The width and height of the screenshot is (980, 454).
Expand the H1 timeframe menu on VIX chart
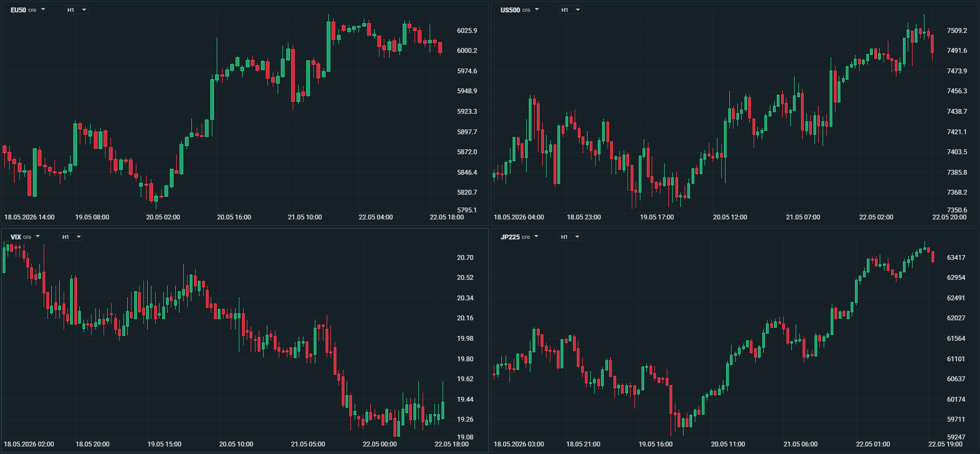(71, 237)
